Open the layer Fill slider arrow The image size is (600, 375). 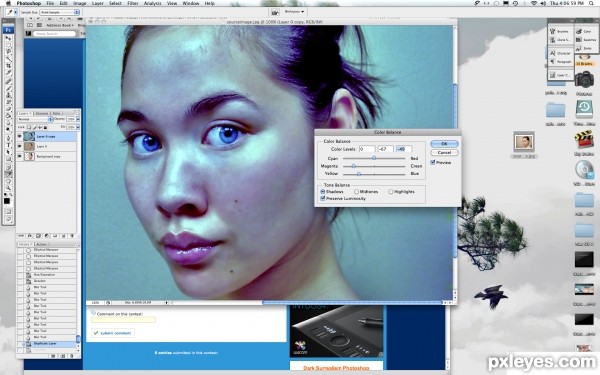click(78, 127)
